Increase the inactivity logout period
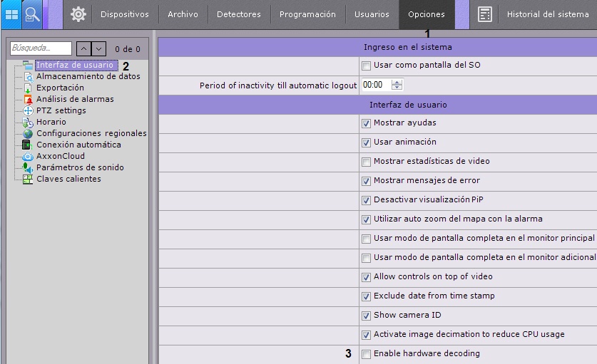 (397, 82)
